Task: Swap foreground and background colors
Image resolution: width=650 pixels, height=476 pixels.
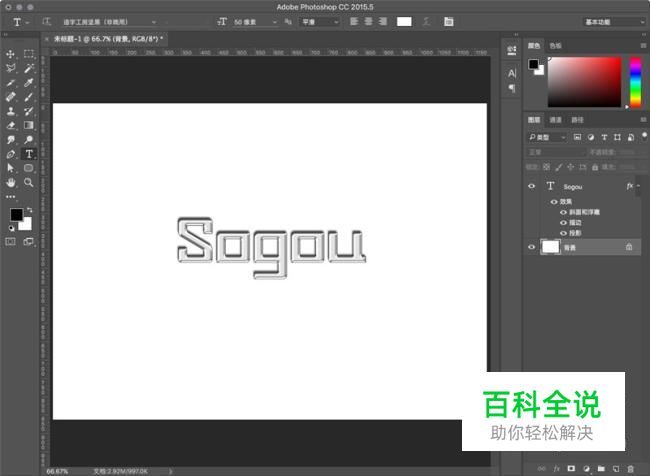Action: [29, 210]
